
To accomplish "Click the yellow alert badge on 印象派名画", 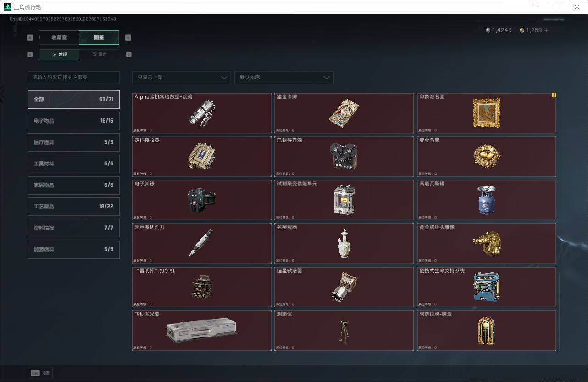I will click(554, 95).
